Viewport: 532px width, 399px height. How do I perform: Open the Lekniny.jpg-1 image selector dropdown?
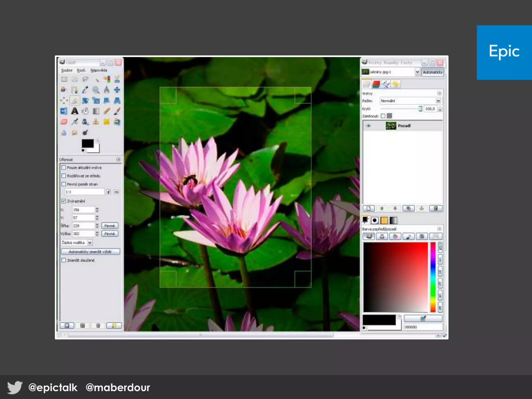tap(417, 72)
